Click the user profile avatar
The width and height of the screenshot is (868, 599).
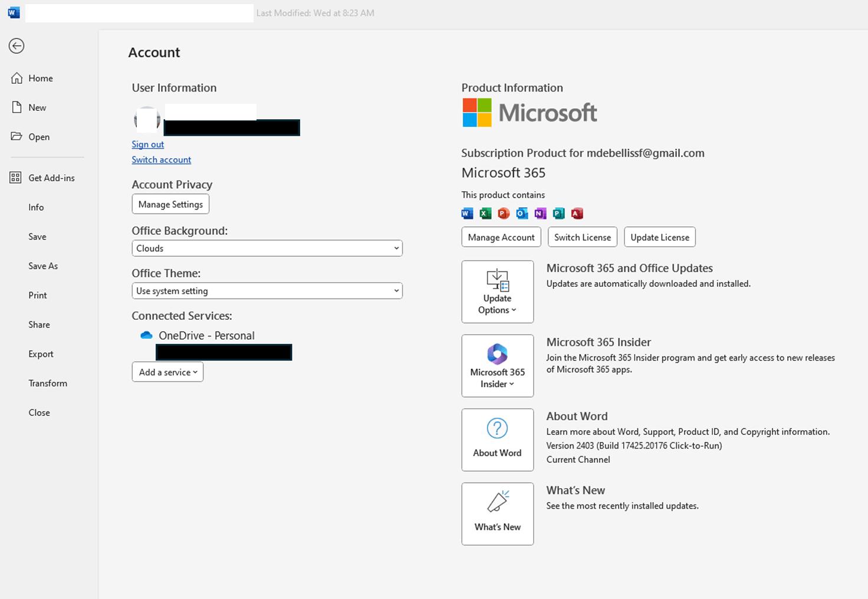pyautogui.click(x=147, y=120)
